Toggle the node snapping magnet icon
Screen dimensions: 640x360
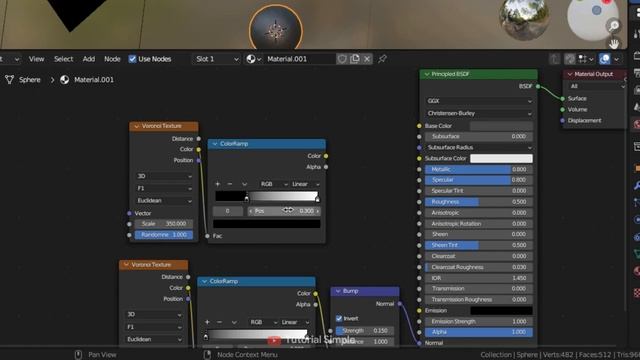tap(570, 59)
